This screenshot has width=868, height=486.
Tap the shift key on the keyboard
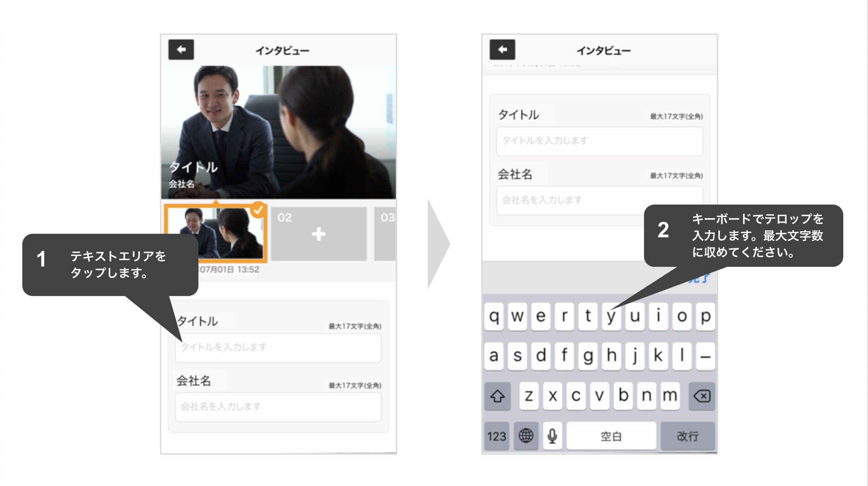(x=497, y=396)
